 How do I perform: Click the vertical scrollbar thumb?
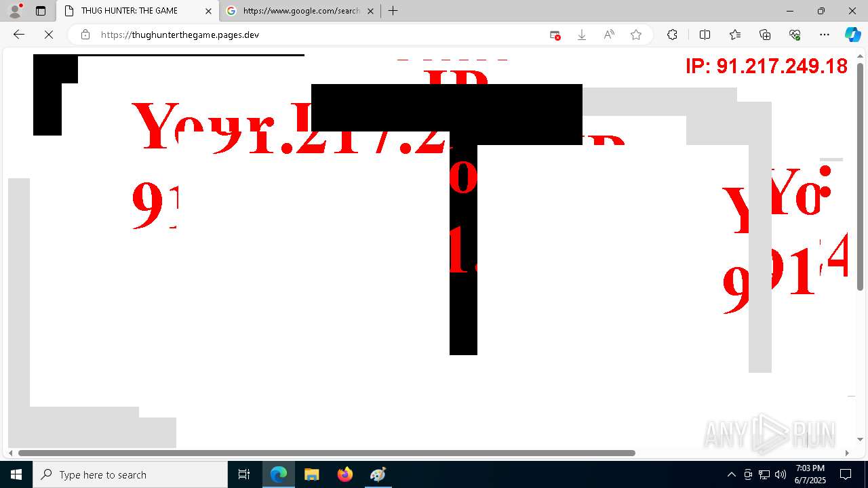click(x=860, y=176)
